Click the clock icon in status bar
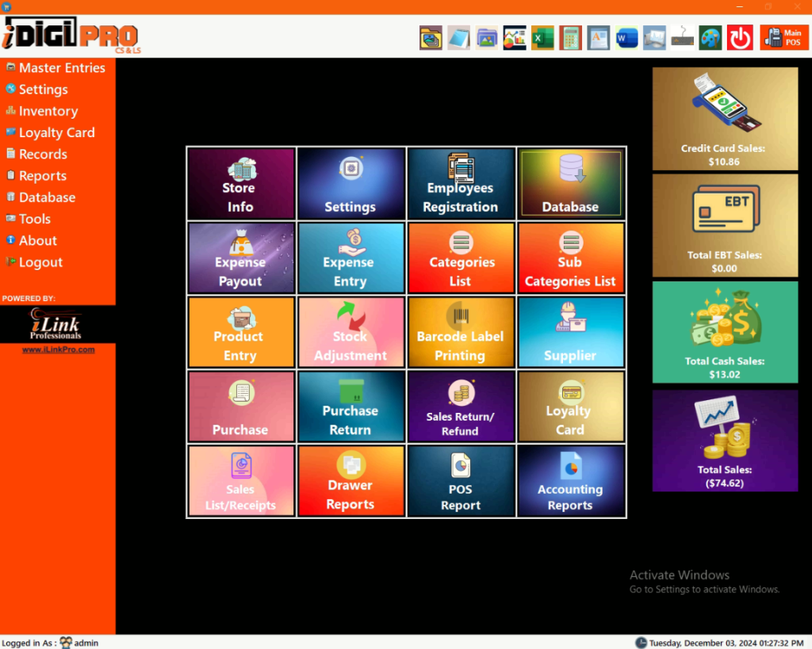The height and width of the screenshot is (649, 812). point(641,643)
